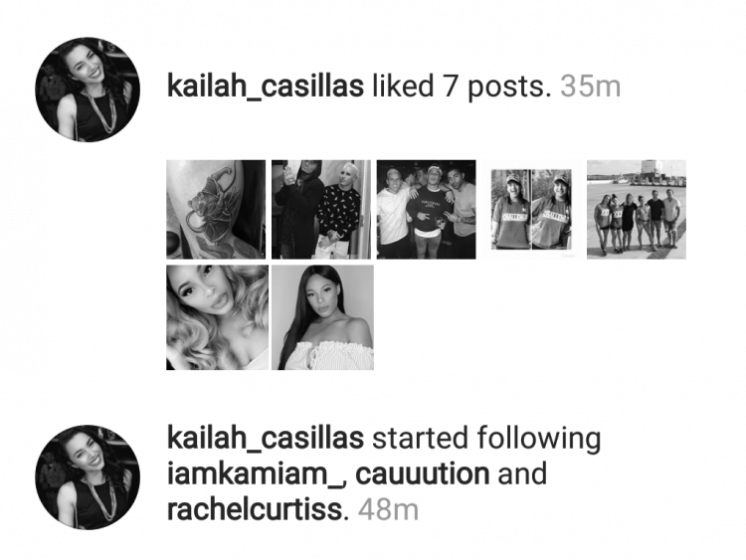Open the off-shoulder top portrait thumbnail
746x560 pixels.
[x=322, y=317]
